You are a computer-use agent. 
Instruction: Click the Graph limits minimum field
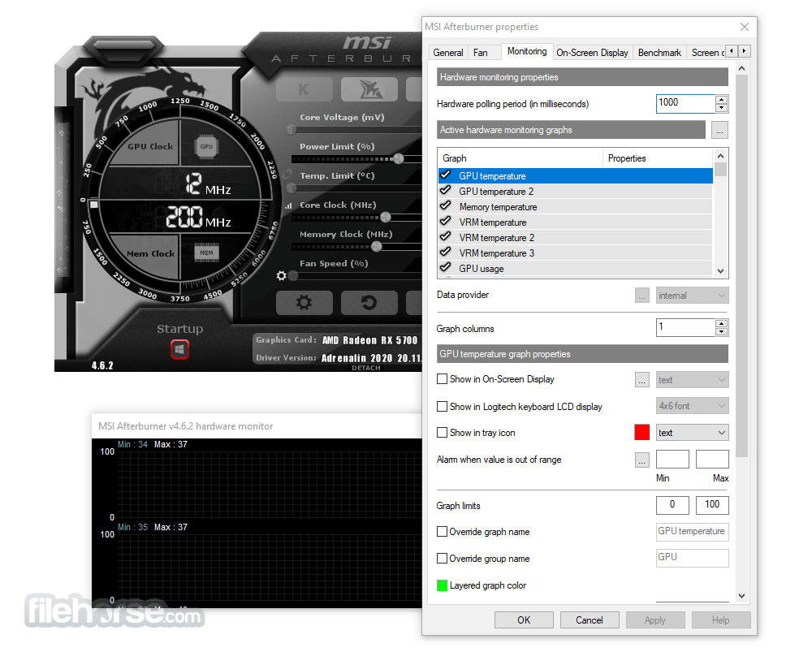pos(672,505)
